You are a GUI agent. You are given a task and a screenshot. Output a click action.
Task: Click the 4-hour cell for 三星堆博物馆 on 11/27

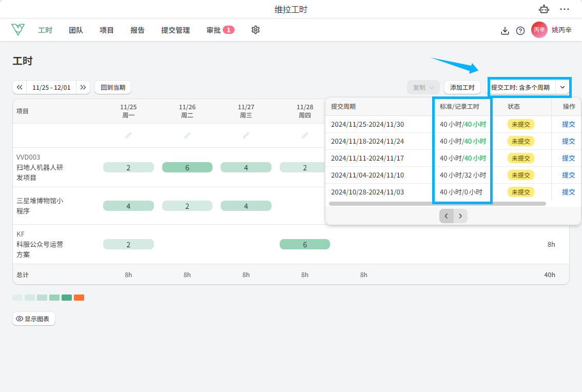[246, 206]
